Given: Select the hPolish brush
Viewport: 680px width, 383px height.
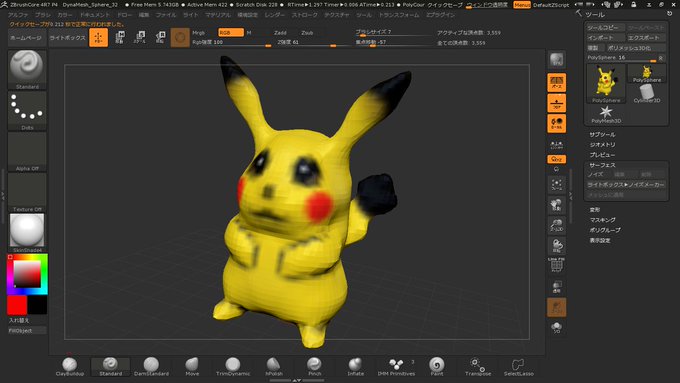Looking at the screenshot, I should tap(274, 367).
